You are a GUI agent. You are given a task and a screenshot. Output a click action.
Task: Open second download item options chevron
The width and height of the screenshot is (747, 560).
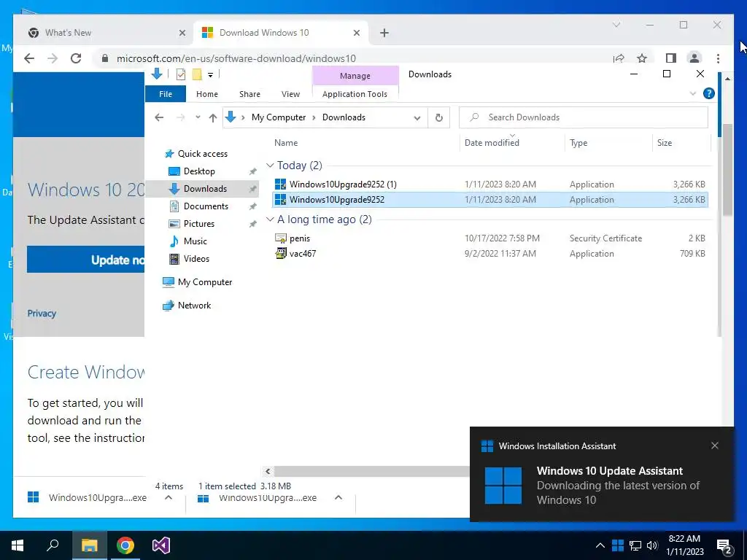338,497
